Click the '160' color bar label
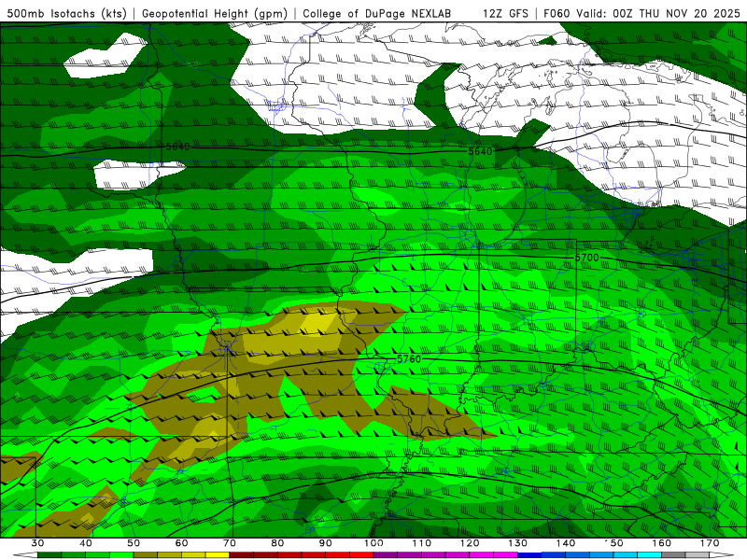The image size is (747, 560). (x=662, y=543)
